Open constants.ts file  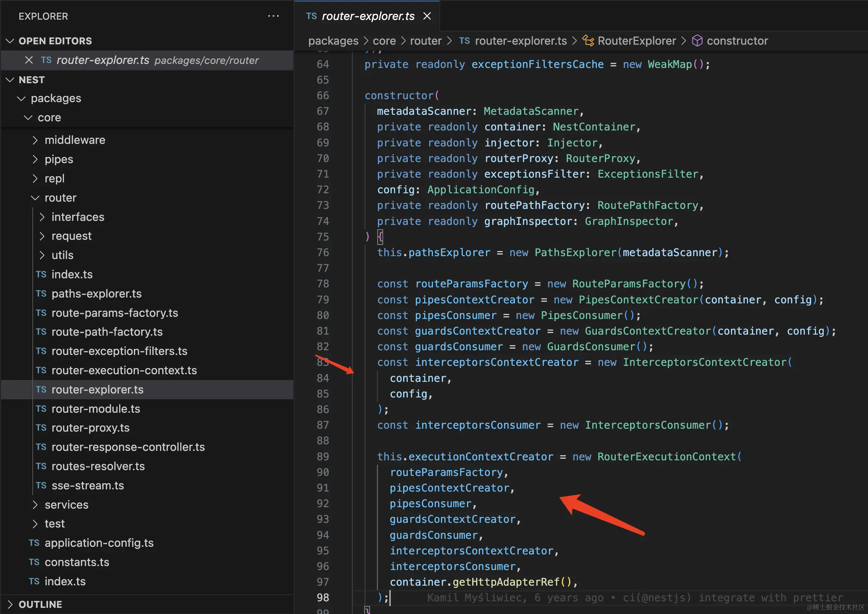tap(77, 562)
